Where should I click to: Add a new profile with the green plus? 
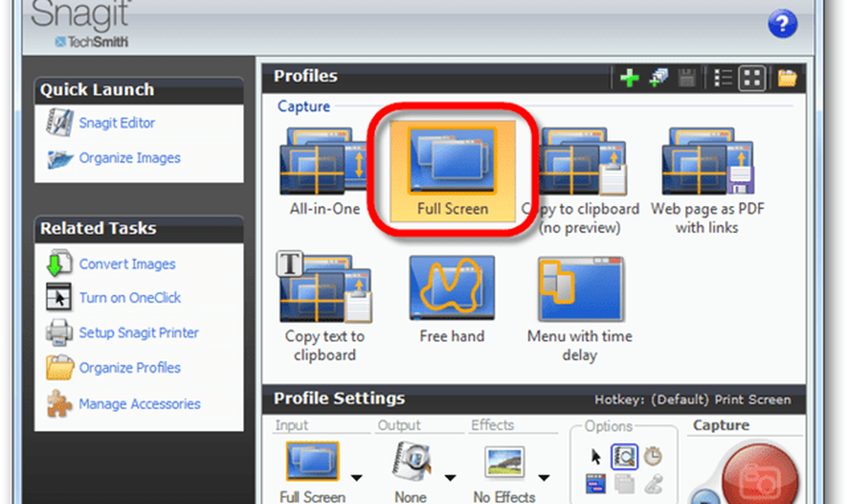[x=629, y=78]
